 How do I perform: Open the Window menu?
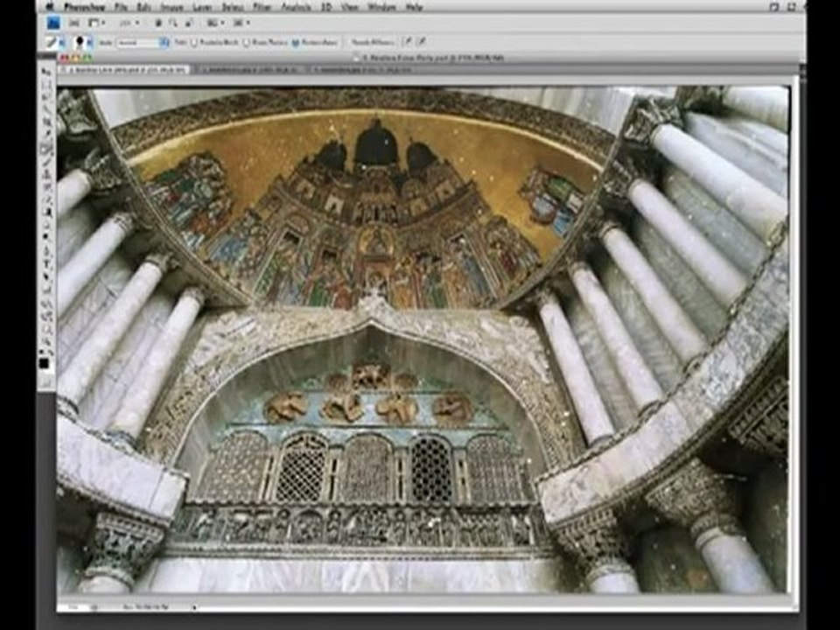(x=381, y=8)
